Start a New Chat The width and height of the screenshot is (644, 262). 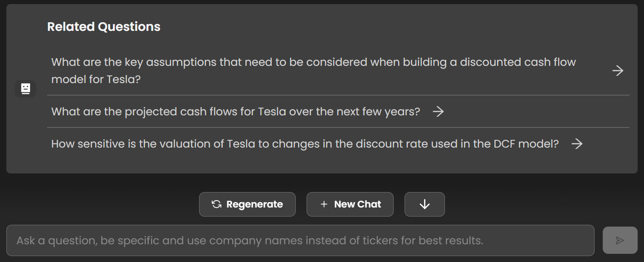pyautogui.click(x=350, y=204)
